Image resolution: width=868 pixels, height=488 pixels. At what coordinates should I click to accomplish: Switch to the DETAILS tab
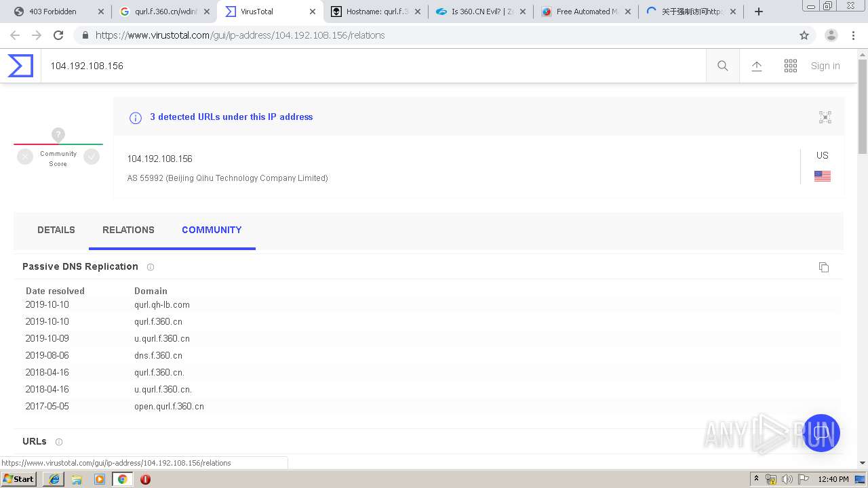coord(56,230)
